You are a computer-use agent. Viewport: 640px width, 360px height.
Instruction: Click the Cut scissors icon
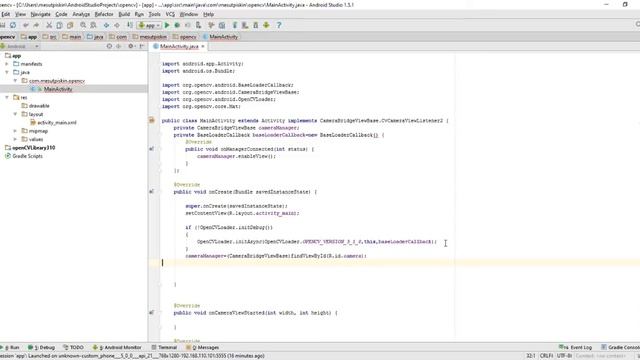click(x=49, y=25)
